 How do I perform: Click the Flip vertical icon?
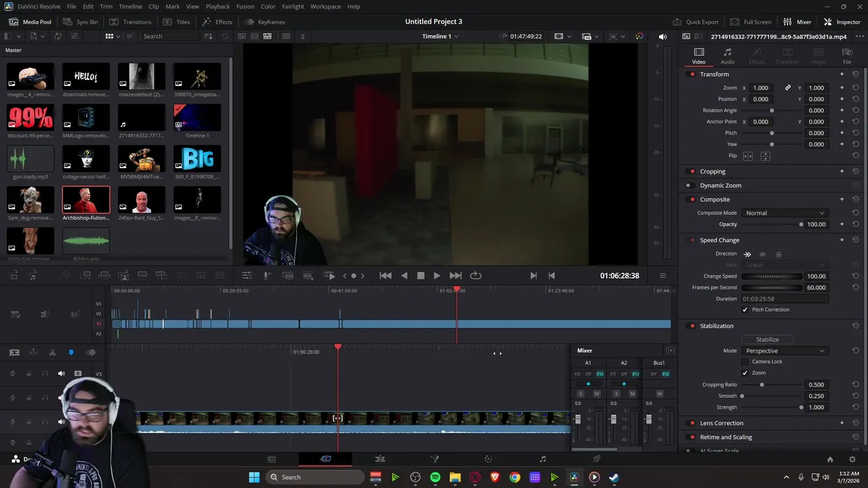pyautogui.click(x=765, y=156)
